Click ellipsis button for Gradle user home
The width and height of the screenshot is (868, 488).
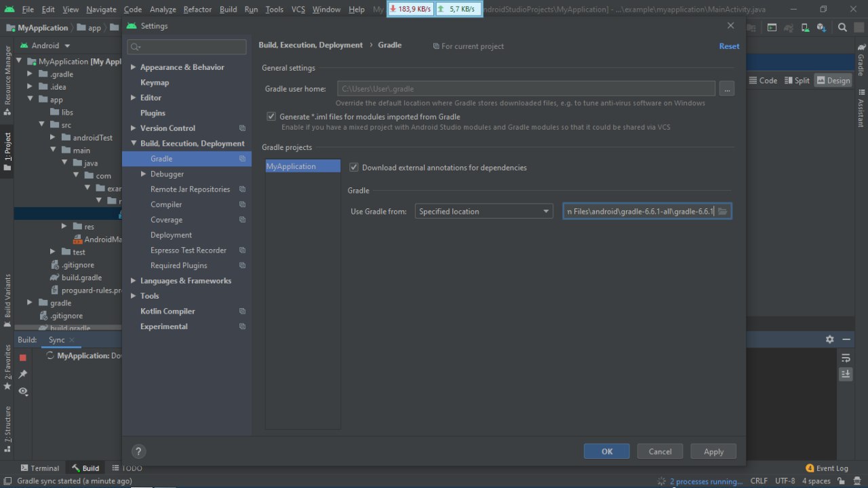tap(726, 88)
